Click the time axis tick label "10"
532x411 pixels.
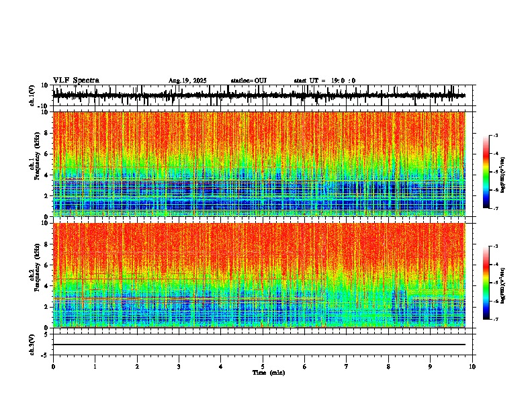(x=472, y=367)
